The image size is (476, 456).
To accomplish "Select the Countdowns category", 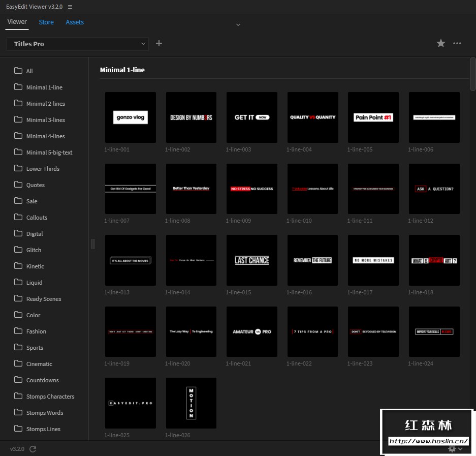I will coord(43,380).
